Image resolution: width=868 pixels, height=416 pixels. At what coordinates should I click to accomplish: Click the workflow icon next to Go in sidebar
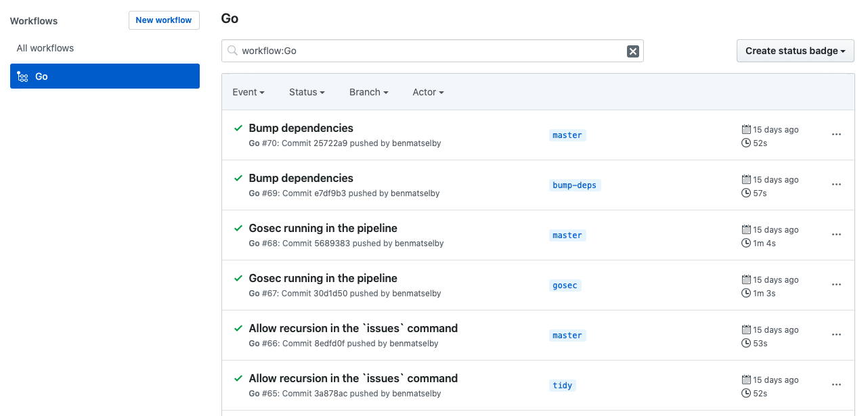click(22, 76)
